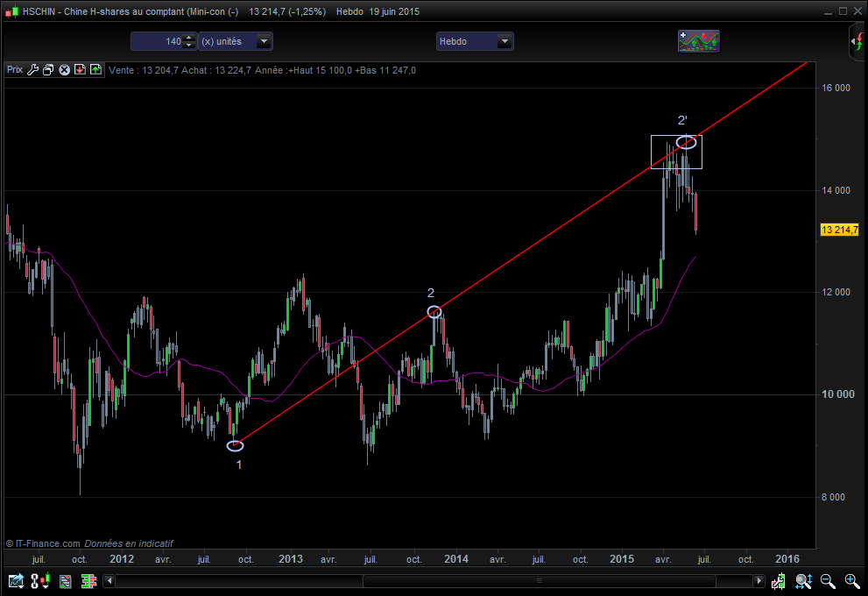This screenshot has width=868, height=596.
Task: Maximize the HSCHIN chart window
Action: point(843,11)
